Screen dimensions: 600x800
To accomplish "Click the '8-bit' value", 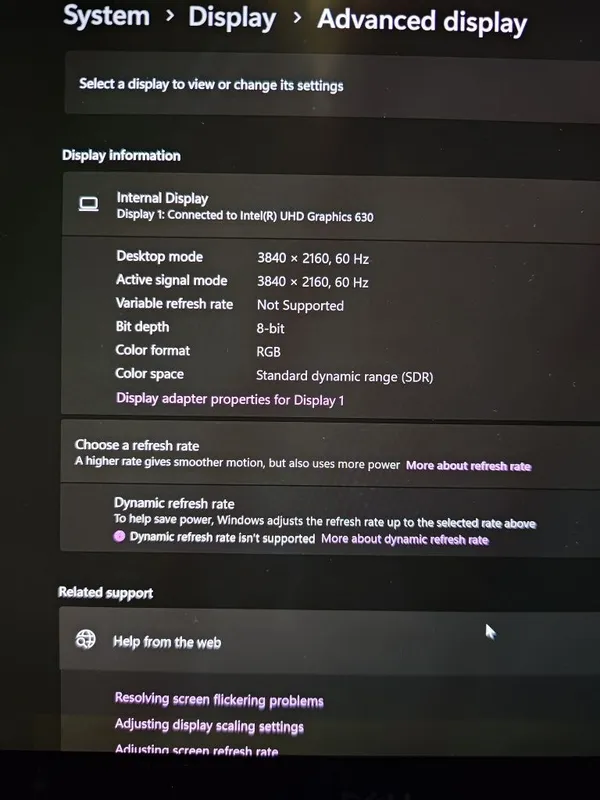I will pos(270,329).
